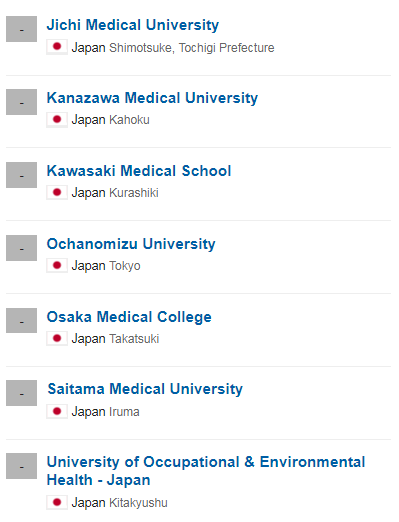This screenshot has height=522, width=399.
Task: Open Osaka Medical College link
Action: click(x=129, y=317)
